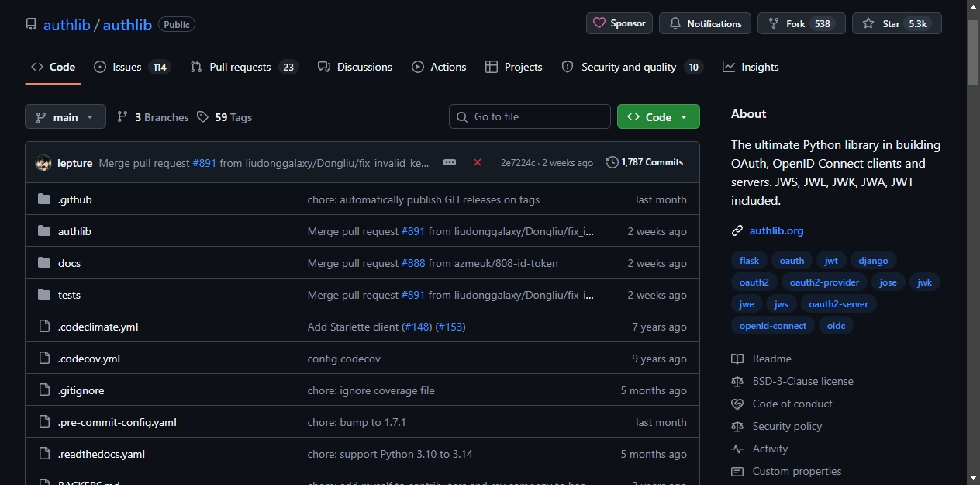
Task: Open the Security policy link
Action: 777,426
